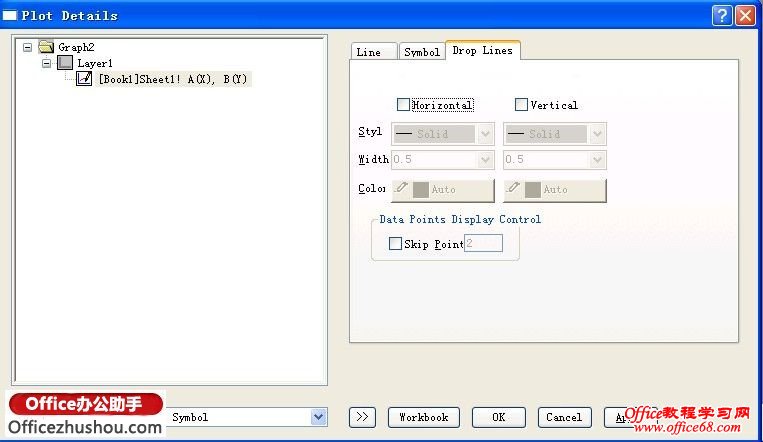Enable Horizontal drop lines
Screen dimensions: 763x442
tap(403, 105)
